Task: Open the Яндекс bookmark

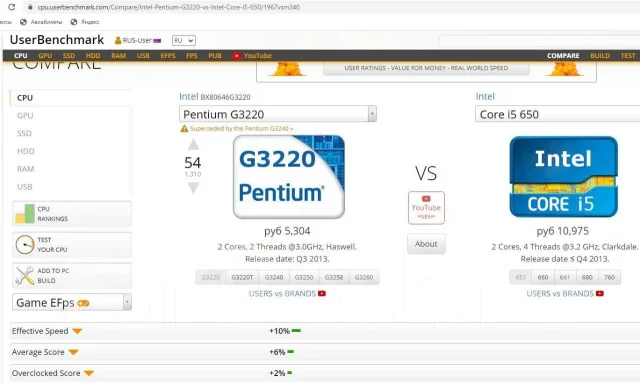Action: (85, 22)
